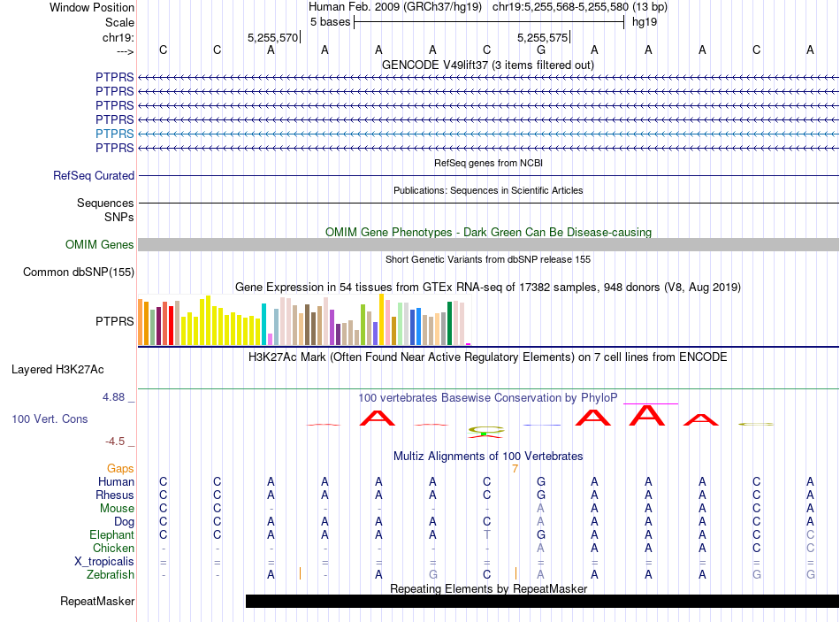This screenshot has width=840, height=622.
Task: Click 'Short Genetic Variants from dbSNP' title
Action: click(488, 259)
